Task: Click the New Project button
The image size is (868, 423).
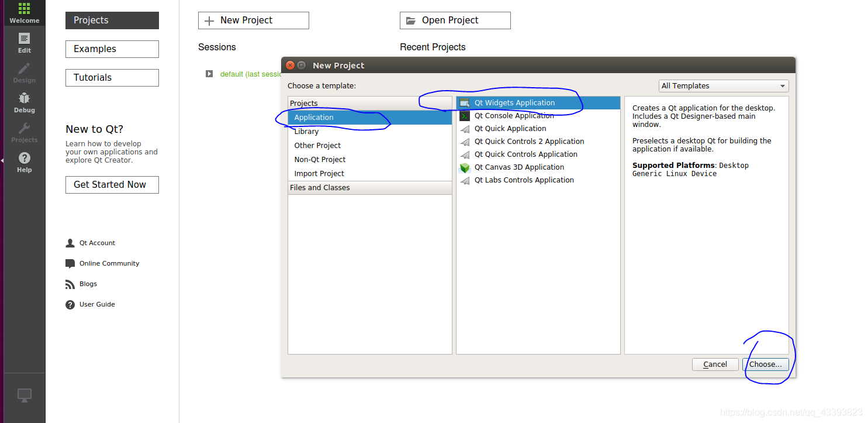Action: click(254, 20)
